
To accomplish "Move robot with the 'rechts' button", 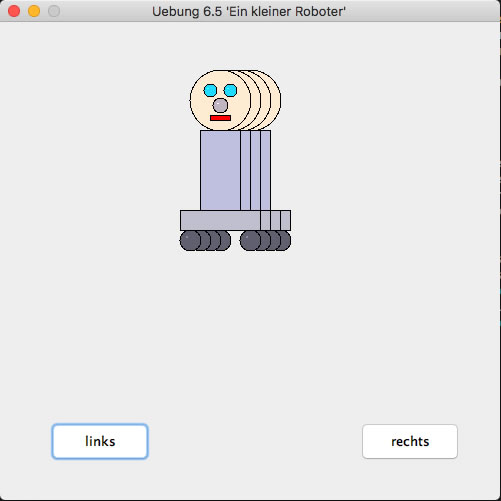I will 410,441.
